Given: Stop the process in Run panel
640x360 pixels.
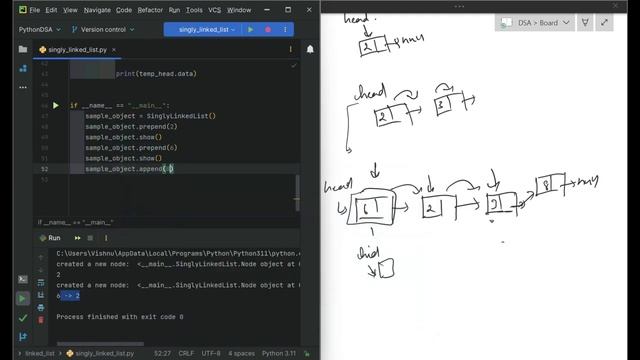Looking at the screenshot, I should pos(90,238).
